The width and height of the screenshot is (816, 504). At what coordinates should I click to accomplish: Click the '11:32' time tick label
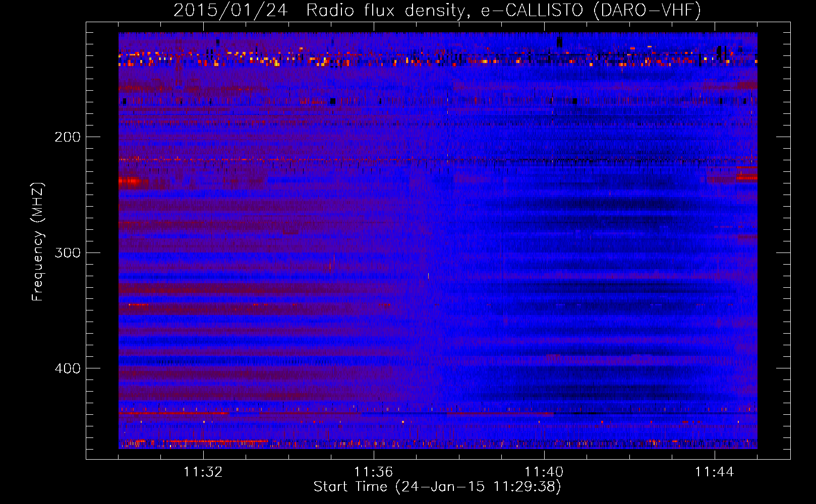coord(203,472)
